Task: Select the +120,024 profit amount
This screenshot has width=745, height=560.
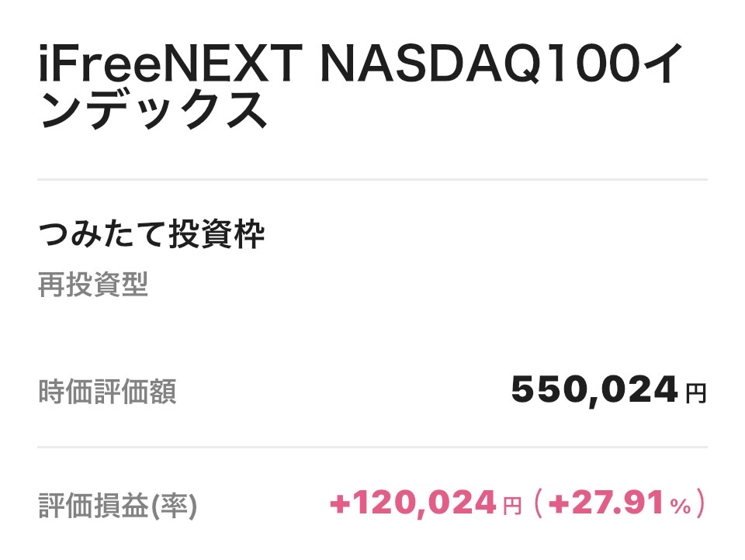Action: point(413,505)
